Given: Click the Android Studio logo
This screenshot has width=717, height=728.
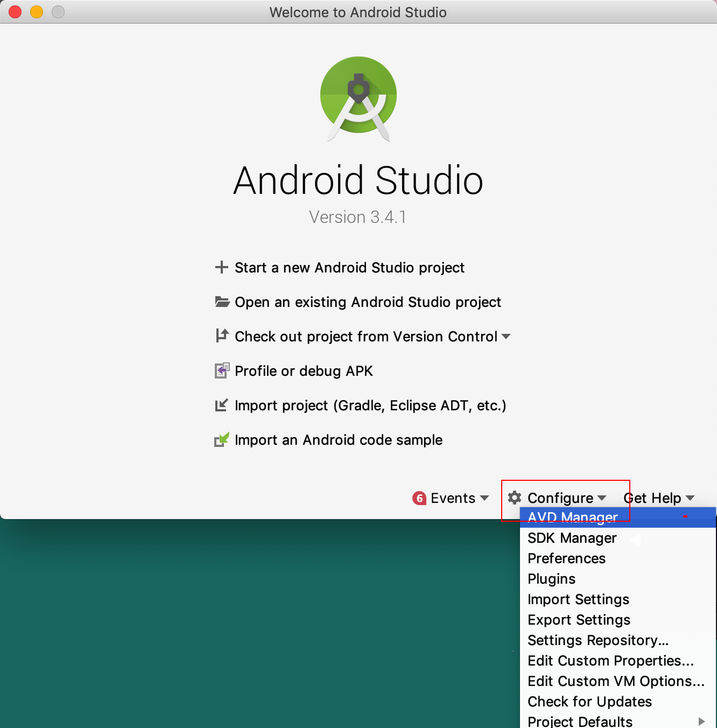Looking at the screenshot, I should point(359,99).
